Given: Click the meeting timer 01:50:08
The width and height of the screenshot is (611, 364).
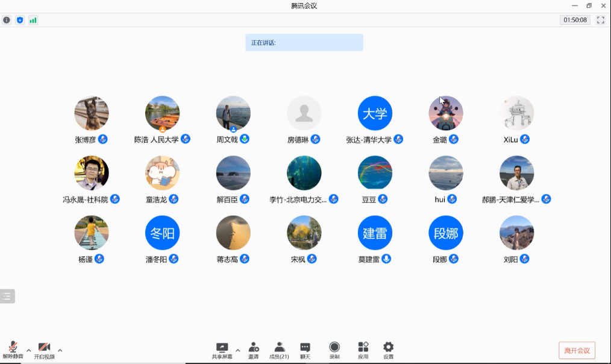Looking at the screenshot, I should coord(575,20).
